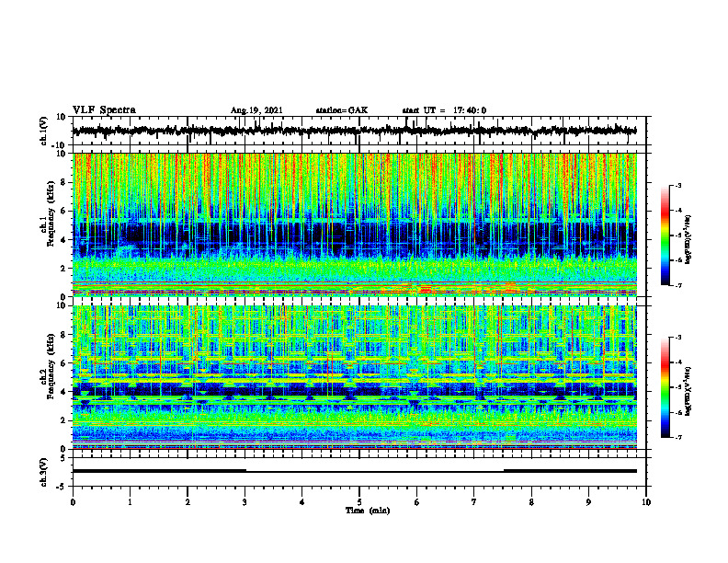Click the '-3' label on ch.1 color scale
728x563 pixels.
(x=677, y=185)
